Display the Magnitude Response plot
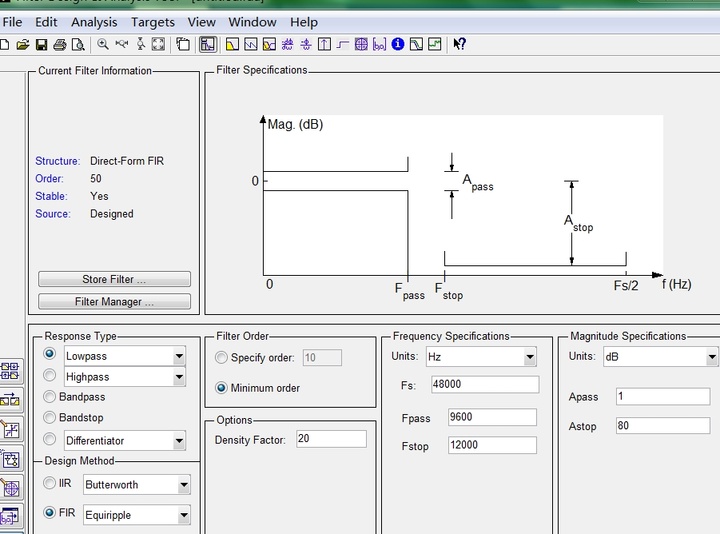The width and height of the screenshot is (720, 534). click(x=232, y=44)
